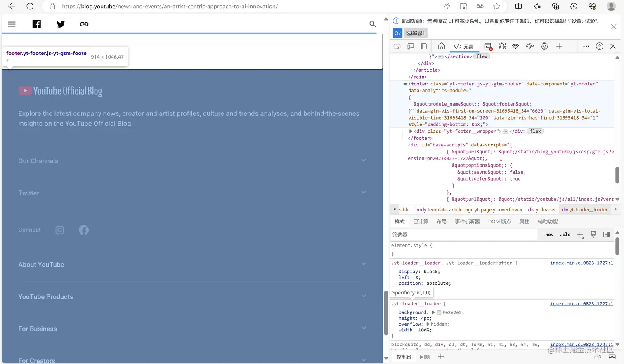Open the blog search

[373, 24]
